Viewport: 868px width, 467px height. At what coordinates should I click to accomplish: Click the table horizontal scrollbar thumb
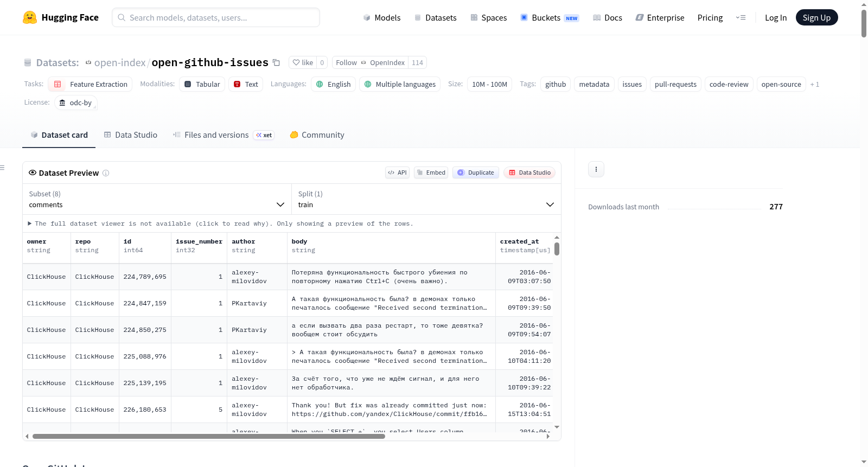(x=209, y=436)
